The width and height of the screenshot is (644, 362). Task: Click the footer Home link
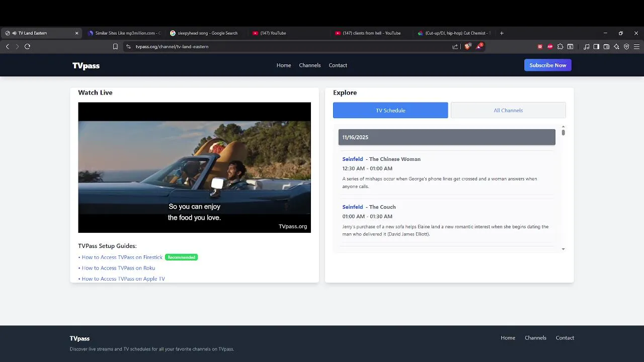508,338
